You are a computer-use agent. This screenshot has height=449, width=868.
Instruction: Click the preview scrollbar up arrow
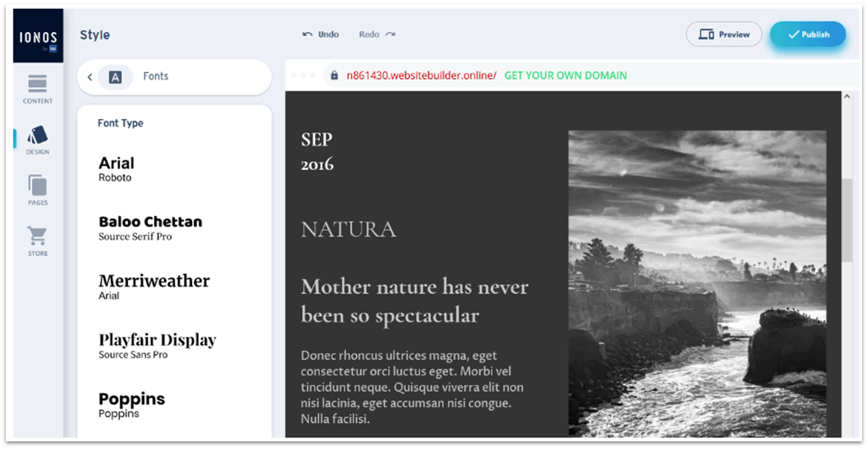[847, 97]
